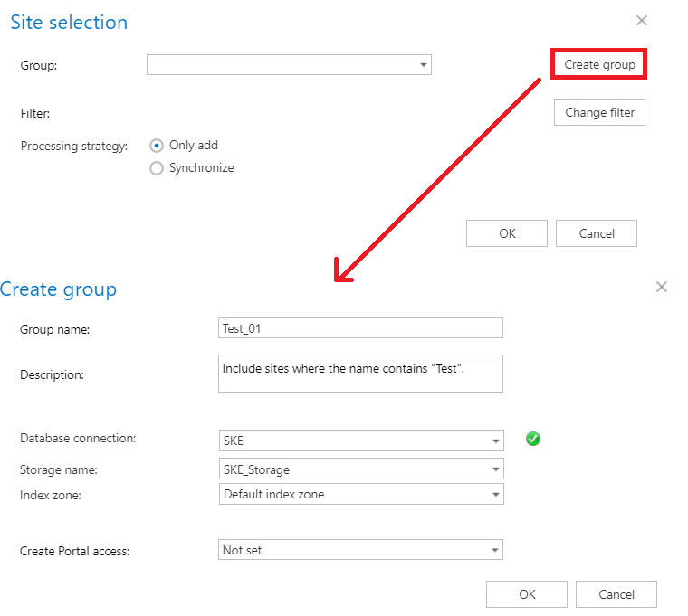Expand the Index zone dropdown
The image size is (688, 616).
[x=495, y=495]
